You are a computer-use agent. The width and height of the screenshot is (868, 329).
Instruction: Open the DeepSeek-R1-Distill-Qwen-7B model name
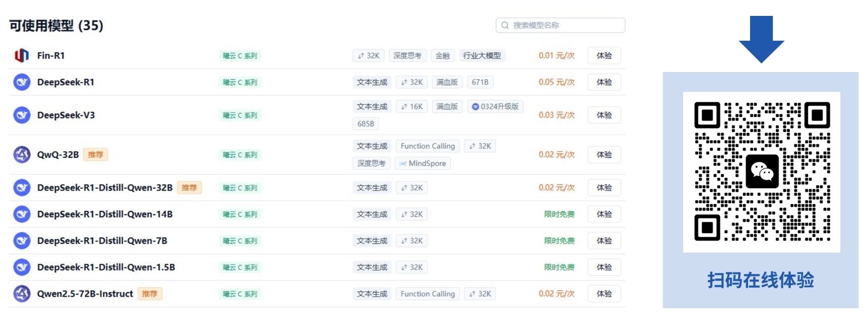coord(102,241)
